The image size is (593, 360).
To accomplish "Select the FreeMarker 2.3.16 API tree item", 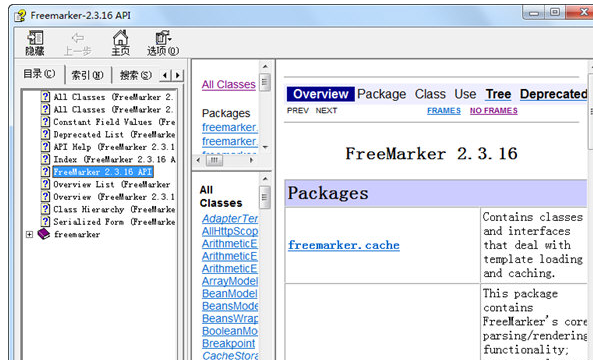I will coord(102,172).
